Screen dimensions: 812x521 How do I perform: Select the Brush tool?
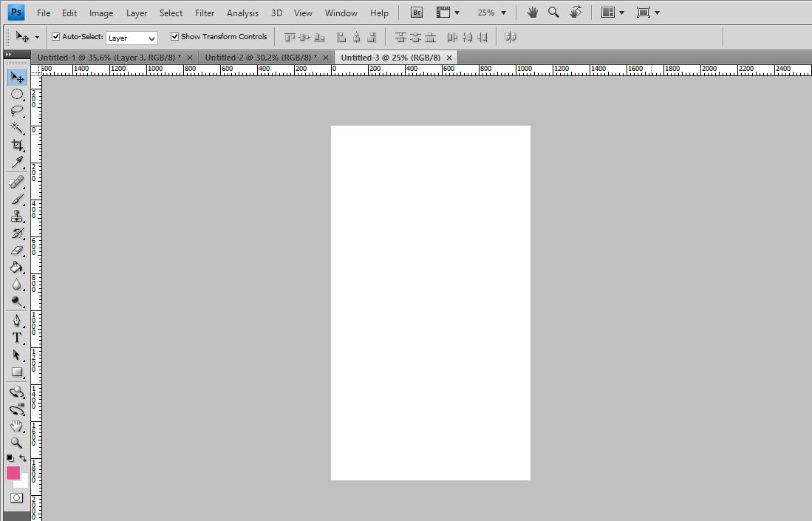(17, 200)
